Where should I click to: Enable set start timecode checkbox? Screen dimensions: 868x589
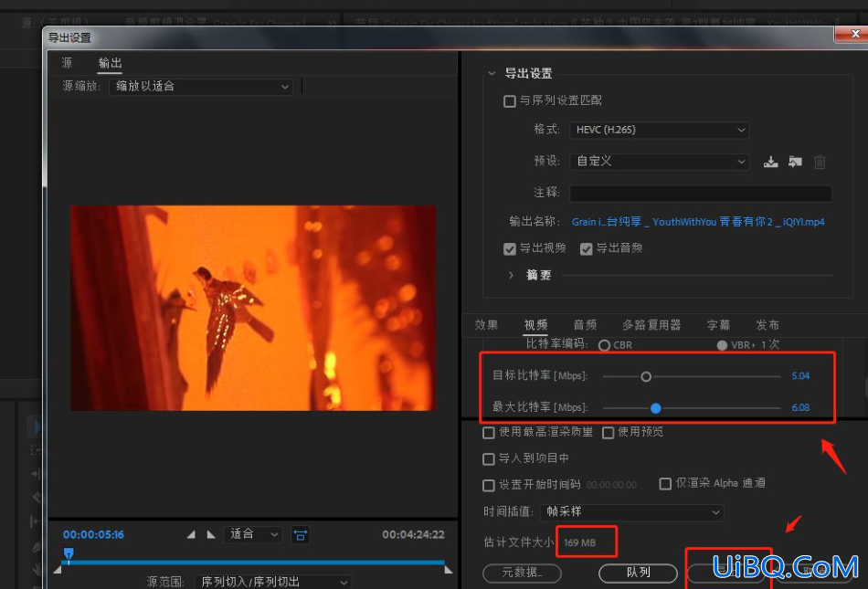click(488, 486)
